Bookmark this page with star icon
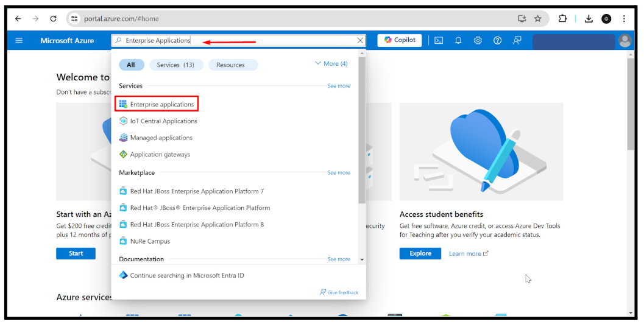 pos(537,19)
